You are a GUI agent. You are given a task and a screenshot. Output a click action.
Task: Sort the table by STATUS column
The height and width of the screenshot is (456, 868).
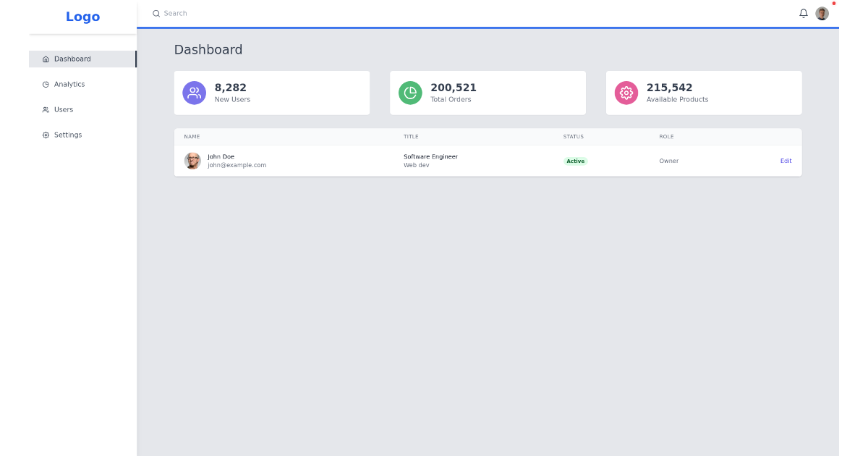tap(573, 136)
